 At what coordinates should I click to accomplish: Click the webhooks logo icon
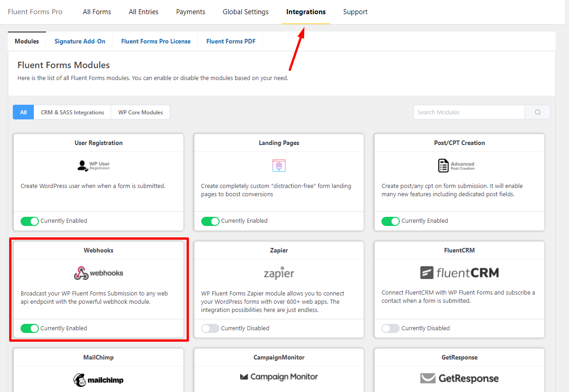(98, 273)
